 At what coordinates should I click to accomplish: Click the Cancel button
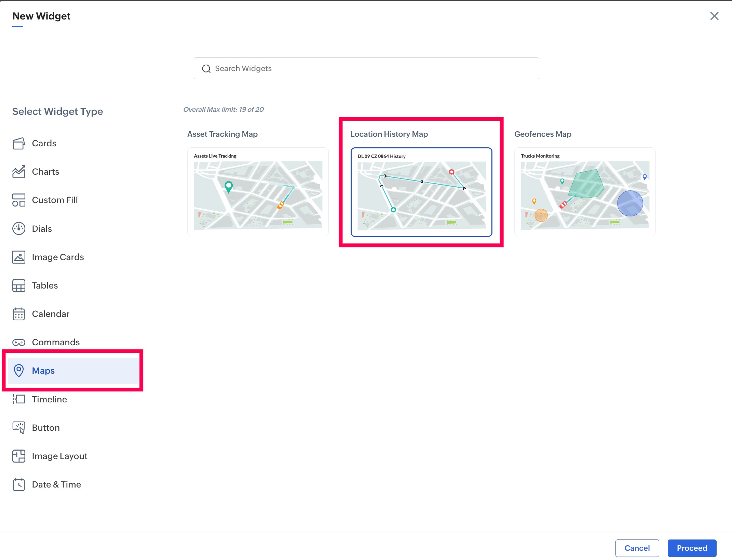coord(637,548)
